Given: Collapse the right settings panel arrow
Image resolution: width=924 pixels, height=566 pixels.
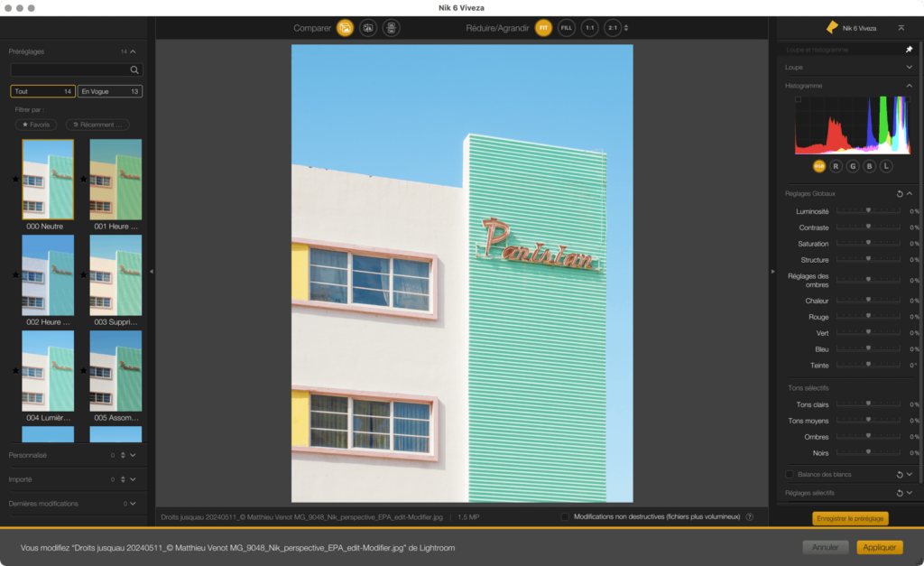Looking at the screenshot, I should pyautogui.click(x=772, y=271).
